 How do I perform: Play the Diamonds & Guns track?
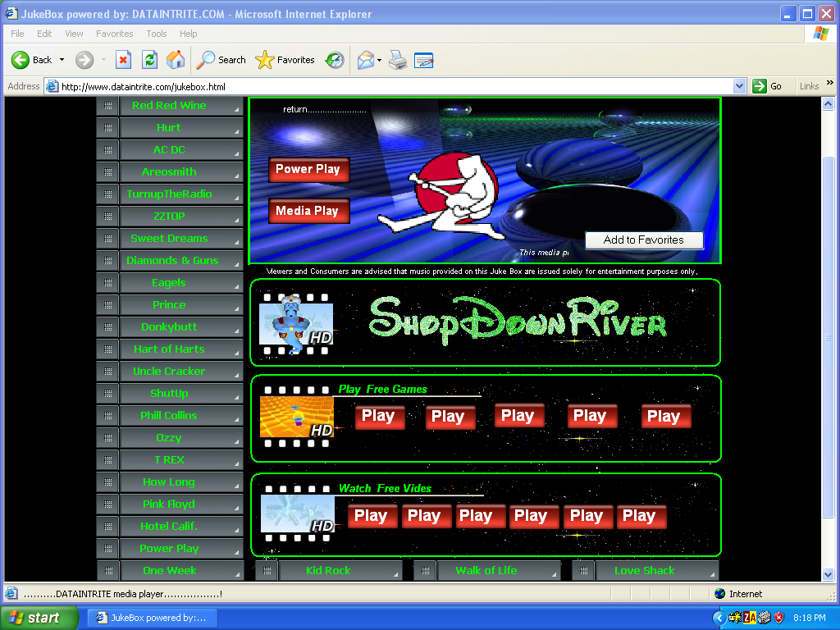(x=181, y=261)
